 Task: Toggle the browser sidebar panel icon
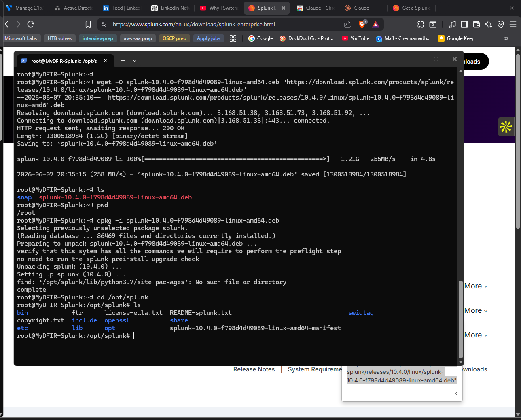pyautogui.click(x=464, y=24)
